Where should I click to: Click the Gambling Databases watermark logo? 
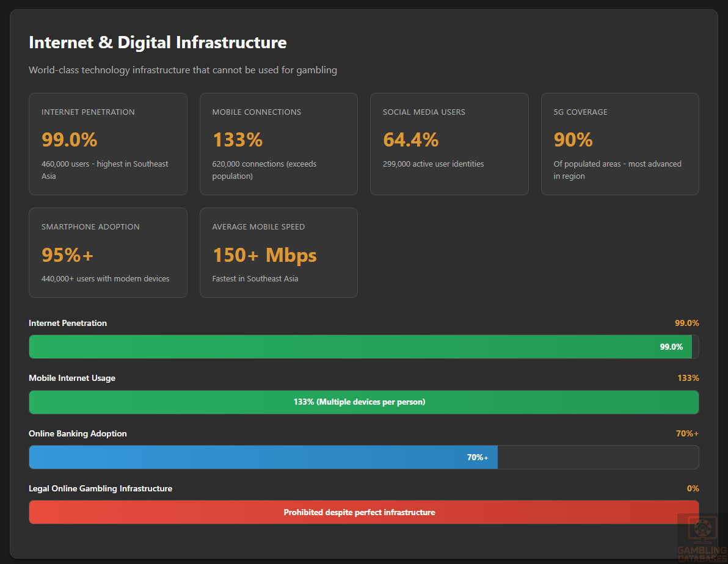(x=702, y=535)
